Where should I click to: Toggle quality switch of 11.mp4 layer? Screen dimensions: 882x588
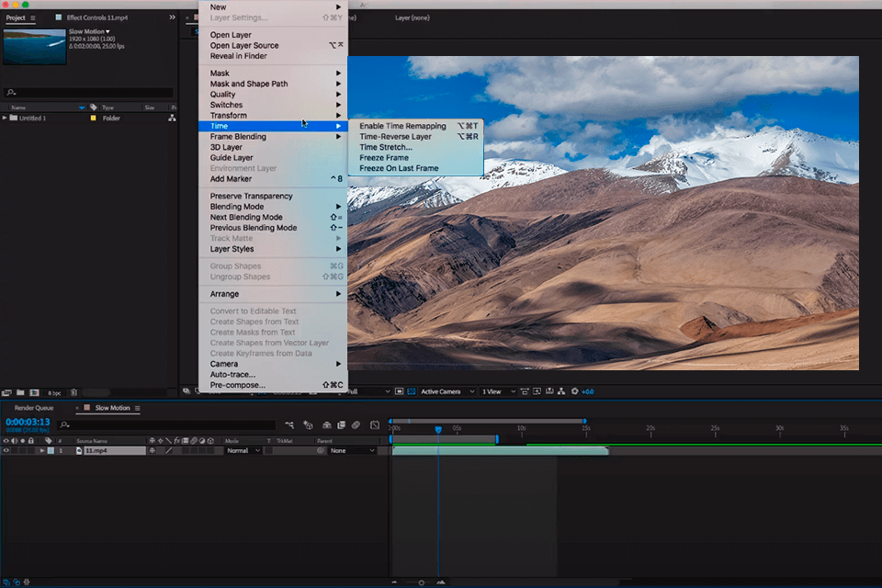(168, 451)
